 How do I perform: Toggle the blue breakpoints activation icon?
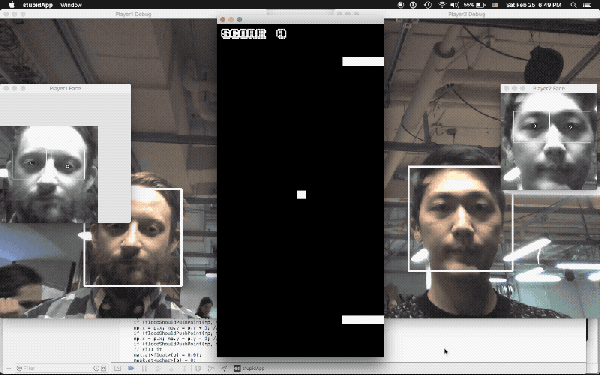(131, 368)
